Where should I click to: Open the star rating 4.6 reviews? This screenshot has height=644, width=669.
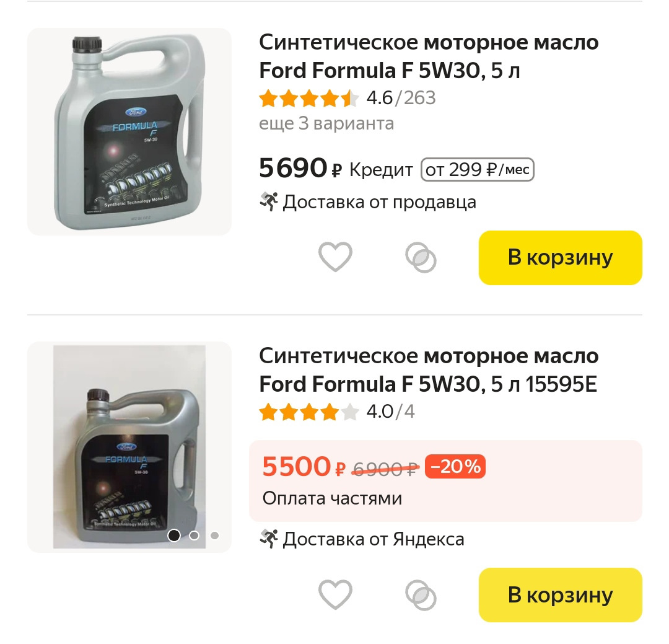[x=347, y=98]
